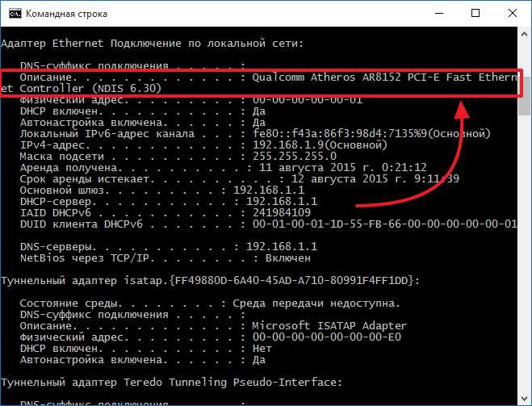This screenshot has height=406, width=532.
Task: Click the Teredo Tunneling Pseudo-Interface heading
Action: pos(171,383)
